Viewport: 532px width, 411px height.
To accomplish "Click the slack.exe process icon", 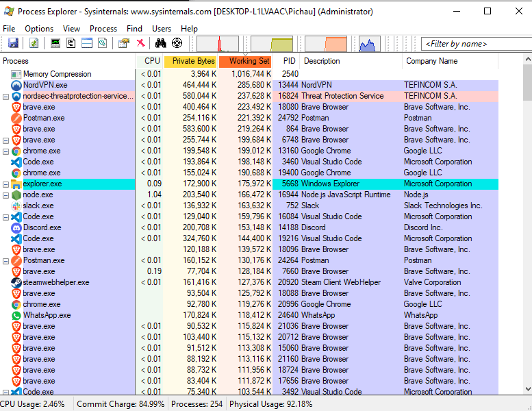I will [16, 206].
